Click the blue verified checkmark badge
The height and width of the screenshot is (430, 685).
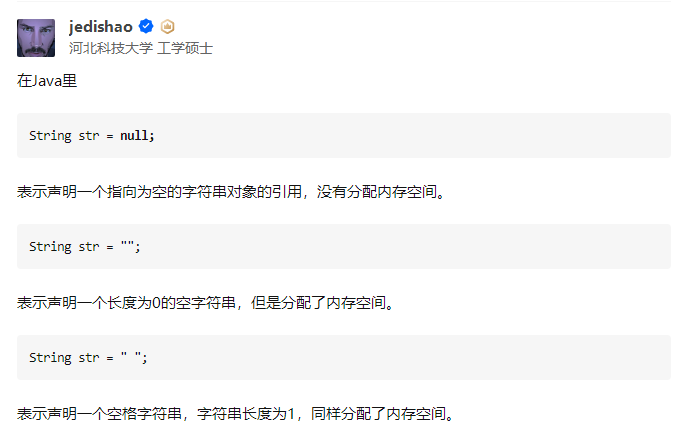[x=146, y=27]
